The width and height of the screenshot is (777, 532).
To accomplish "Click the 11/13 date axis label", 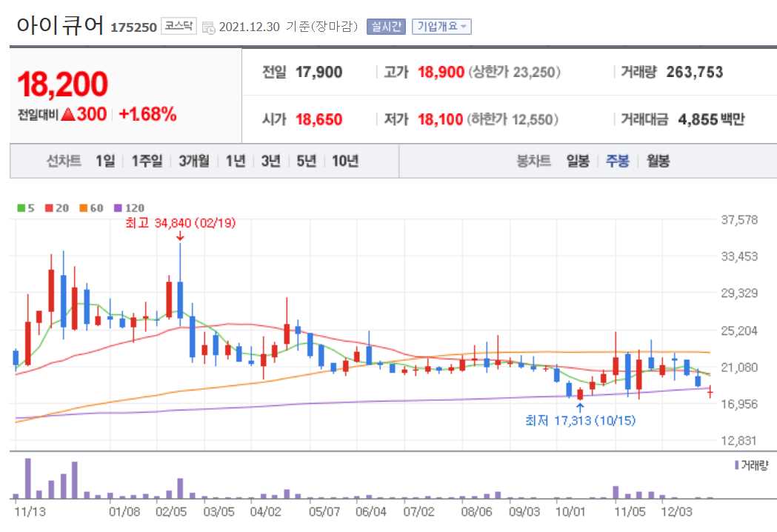I will 30,511.
